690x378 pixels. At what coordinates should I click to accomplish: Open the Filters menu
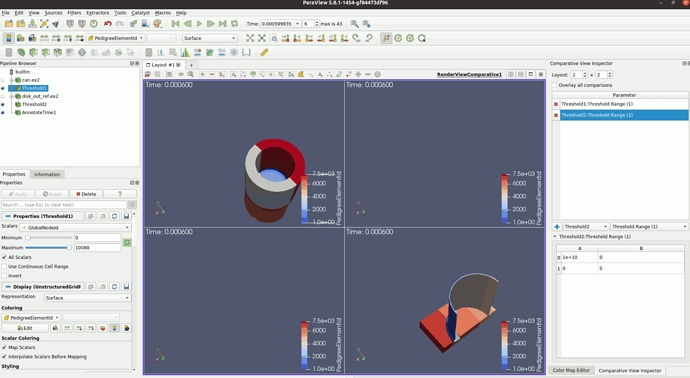tap(74, 13)
